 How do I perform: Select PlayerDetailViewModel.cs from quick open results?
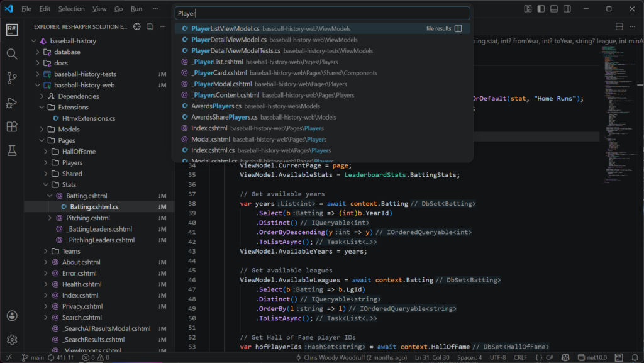229,40
